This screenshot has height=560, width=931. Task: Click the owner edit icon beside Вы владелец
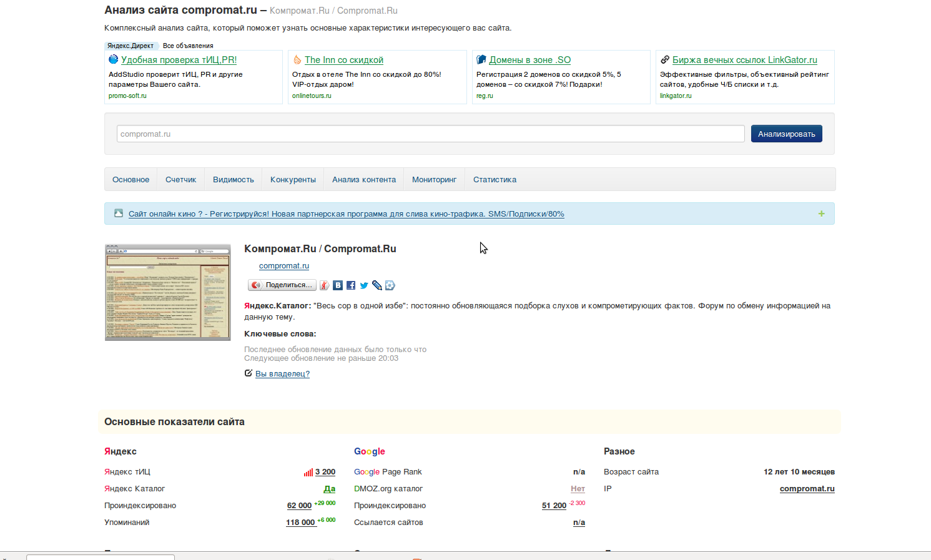tap(249, 373)
